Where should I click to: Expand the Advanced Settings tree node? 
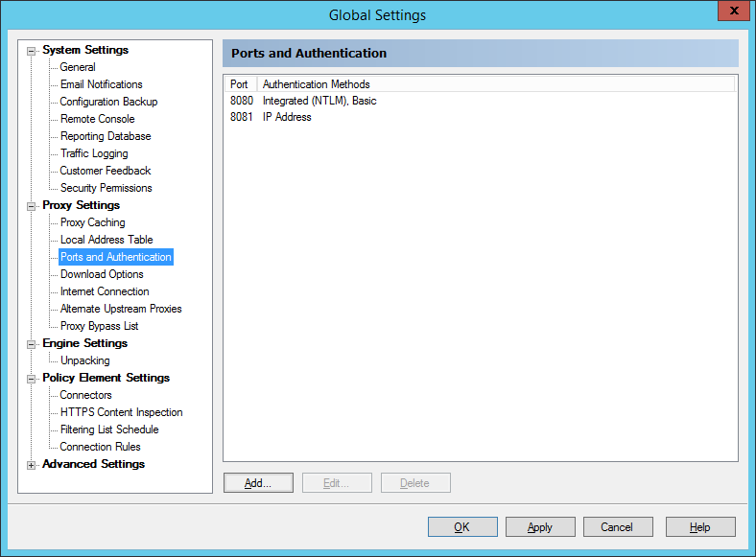[32, 465]
